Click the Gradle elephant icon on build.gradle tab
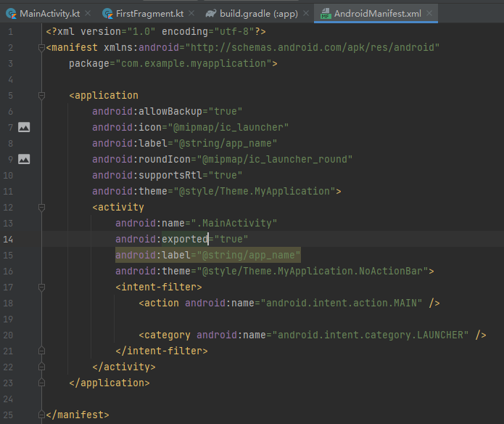The width and height of the screenshot is (504, 424). click(x=211, y=14)
